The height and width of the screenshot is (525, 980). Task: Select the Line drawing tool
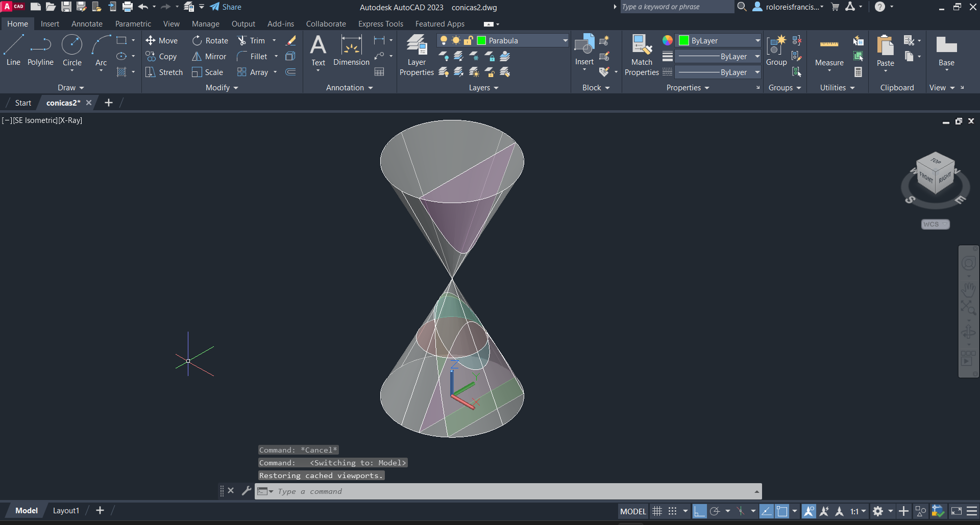(x=13, y=51)
